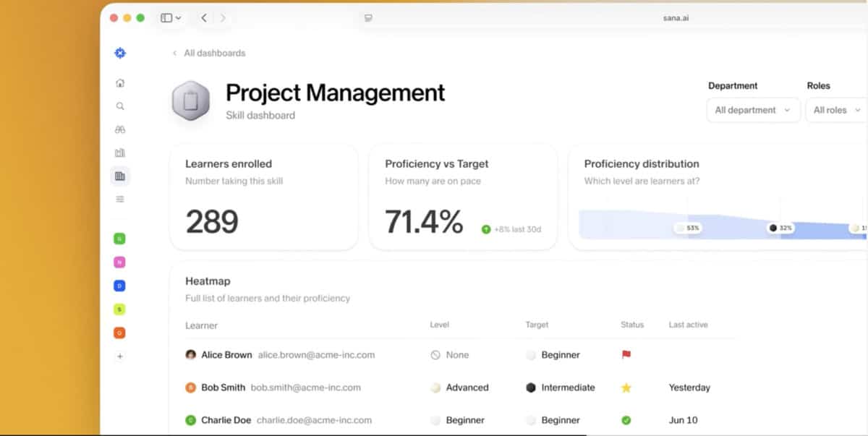The height and width of the screenshot is (436, 868).
Task: Click Bob Smith's Advanced level cell
Action: tap(459, 388)
